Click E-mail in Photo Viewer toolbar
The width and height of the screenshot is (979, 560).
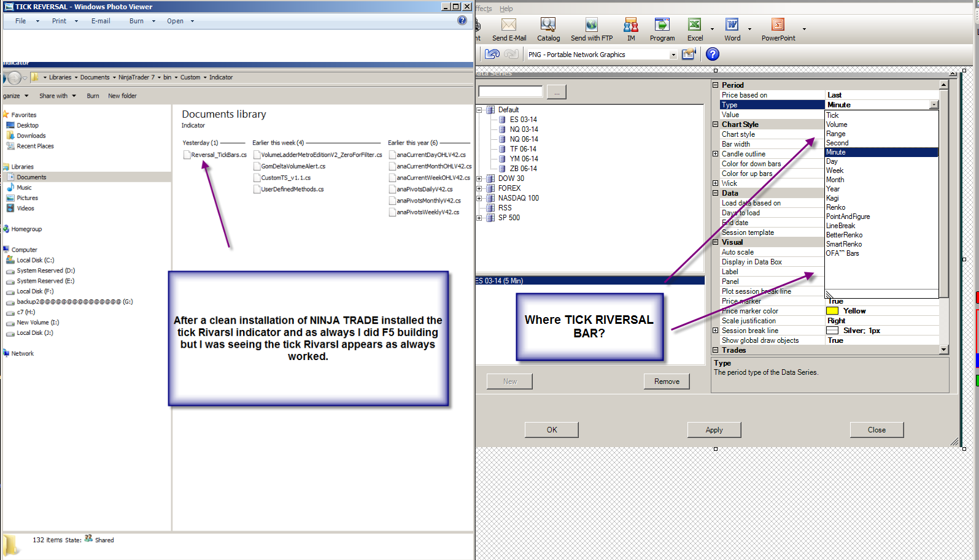101,21
